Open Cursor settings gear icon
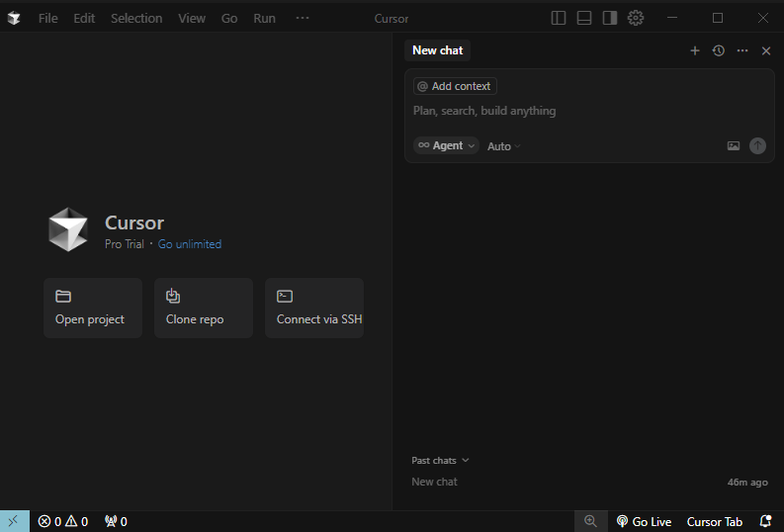 pyautogui.click(x=636, y=18)
